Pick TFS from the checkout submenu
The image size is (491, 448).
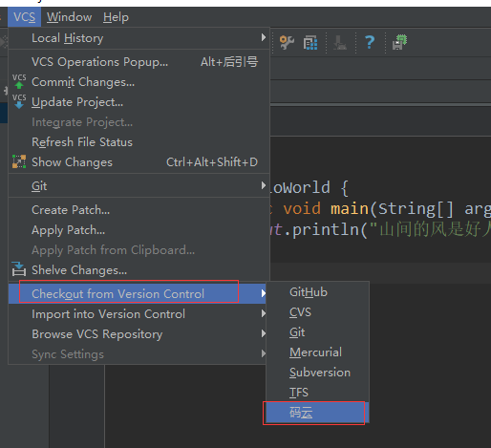[x=317, y=393]
